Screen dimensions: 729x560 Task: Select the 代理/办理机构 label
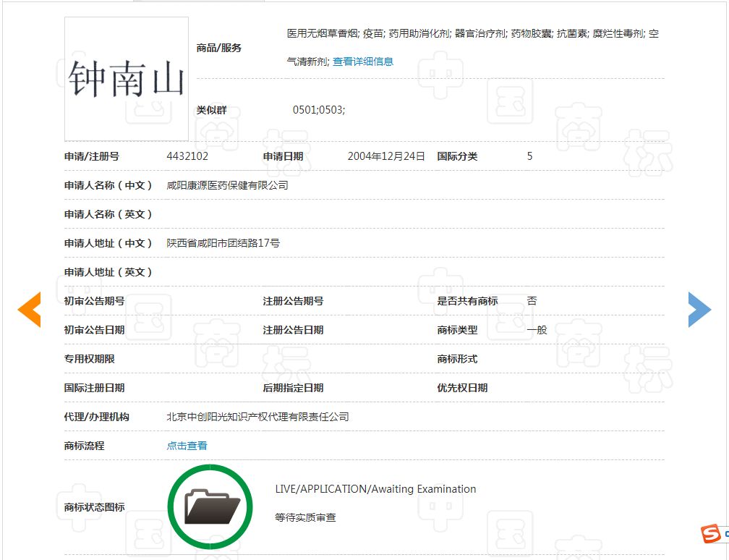[97, 417]
